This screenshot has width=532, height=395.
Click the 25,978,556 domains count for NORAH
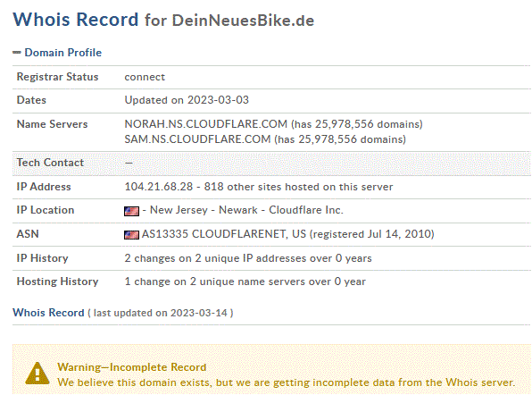click(x=369, y=124)
